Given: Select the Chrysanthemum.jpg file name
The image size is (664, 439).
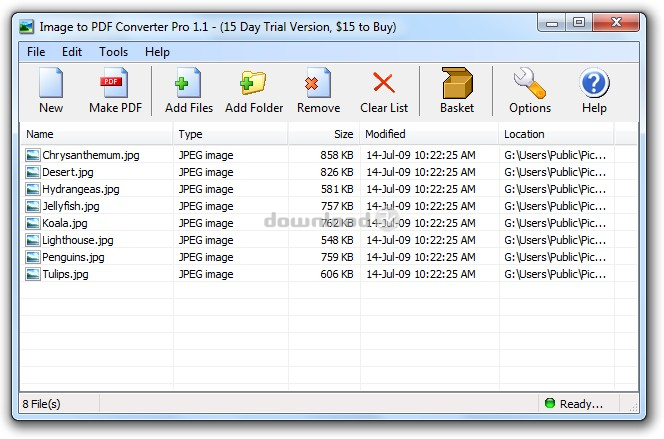Looking at the screenshot, I should coord(91,155).
